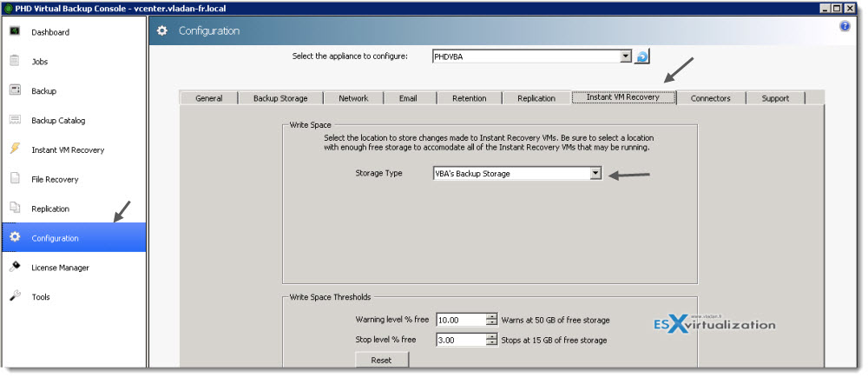Open the Support tab

tap(775, 98)
